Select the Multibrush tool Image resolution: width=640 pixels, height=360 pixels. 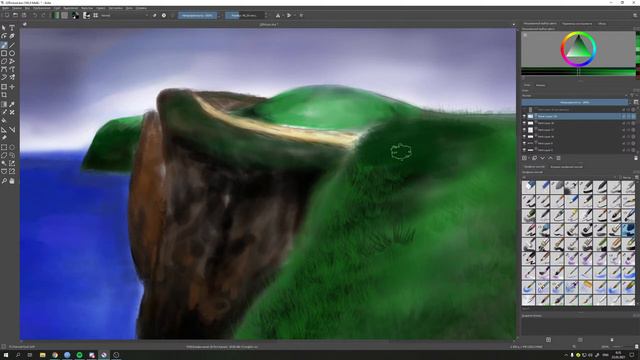coord(12,78)
